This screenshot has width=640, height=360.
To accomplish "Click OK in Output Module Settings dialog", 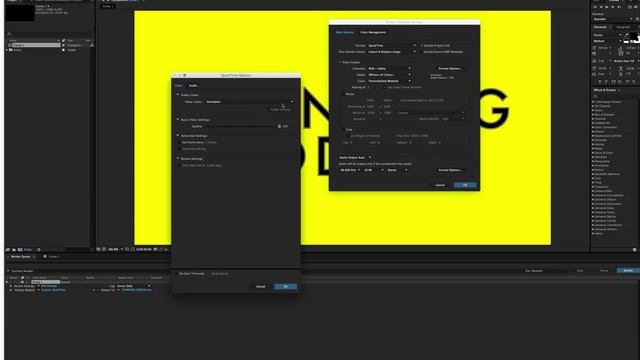I will (x=465, y=185).
